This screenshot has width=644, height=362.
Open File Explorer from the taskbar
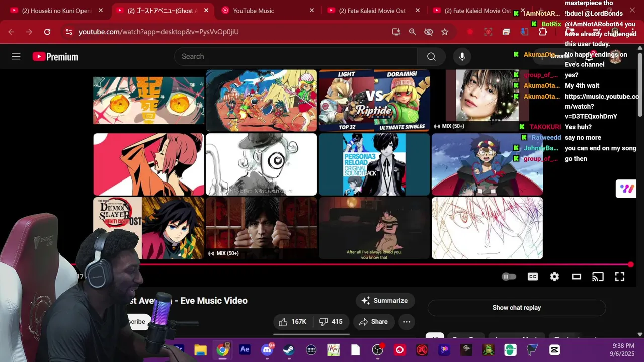(x=200, y=350)
